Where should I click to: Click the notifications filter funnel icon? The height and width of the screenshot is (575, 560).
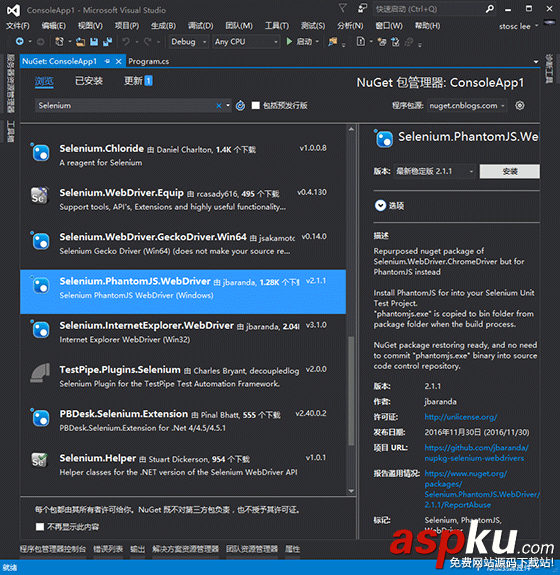pos(343,8)
